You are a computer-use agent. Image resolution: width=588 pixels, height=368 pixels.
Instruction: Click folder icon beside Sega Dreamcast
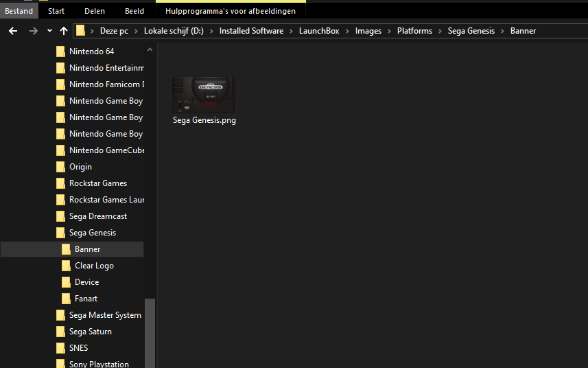tap(60, 216)
